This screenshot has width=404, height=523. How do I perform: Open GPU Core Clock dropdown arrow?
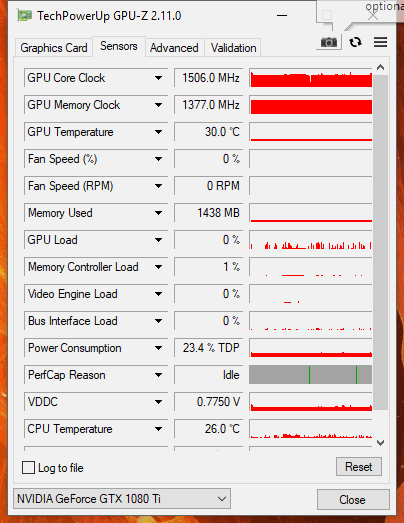pyautogui.click(x=158, y=78)
